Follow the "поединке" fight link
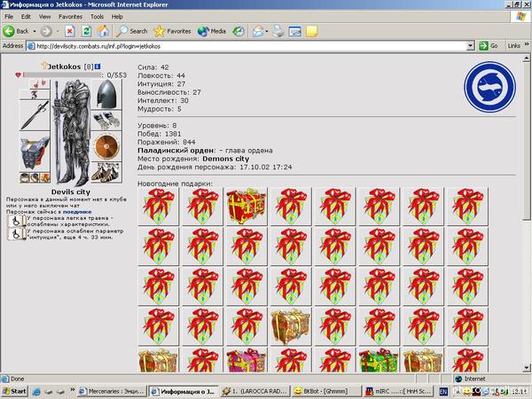The width and height of the screenshot is (532, 399). 77,212
